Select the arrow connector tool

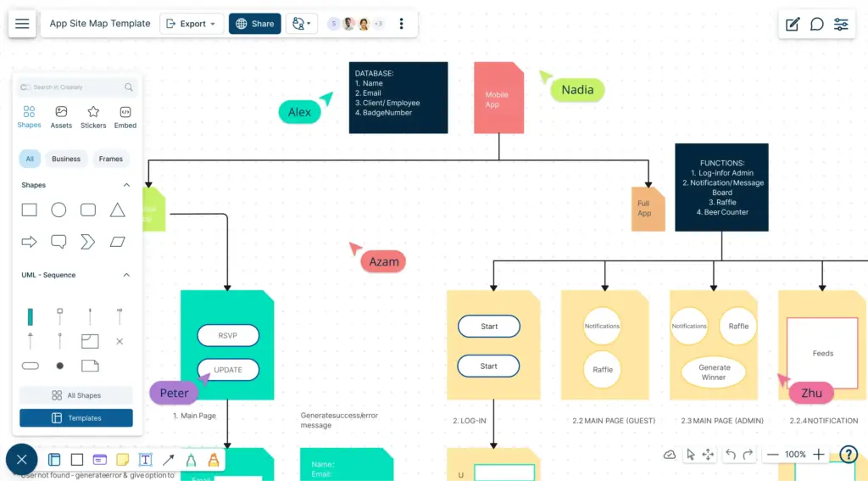[x=169, y=460]
